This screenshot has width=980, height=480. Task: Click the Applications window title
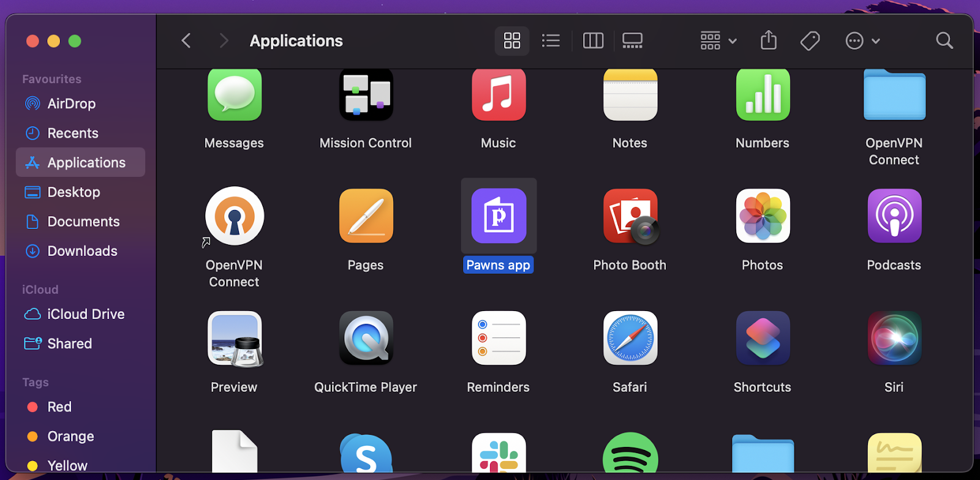tap(296, 41)
